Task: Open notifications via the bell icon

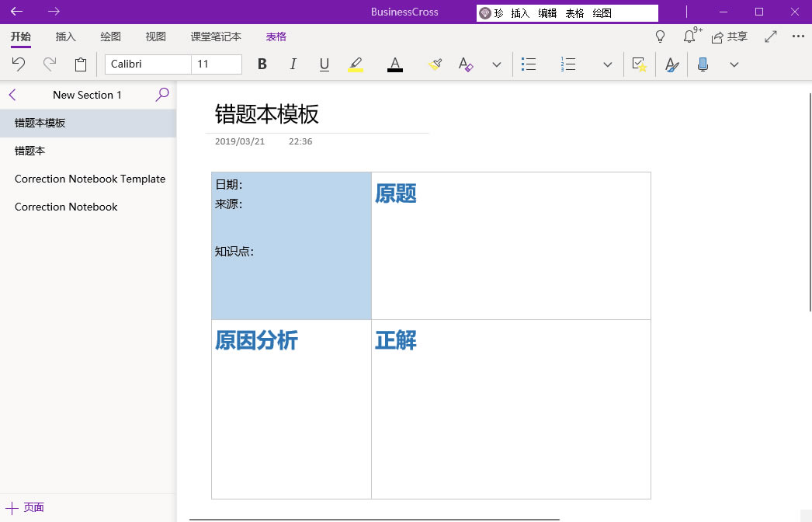Action: [x=690, y=37]
